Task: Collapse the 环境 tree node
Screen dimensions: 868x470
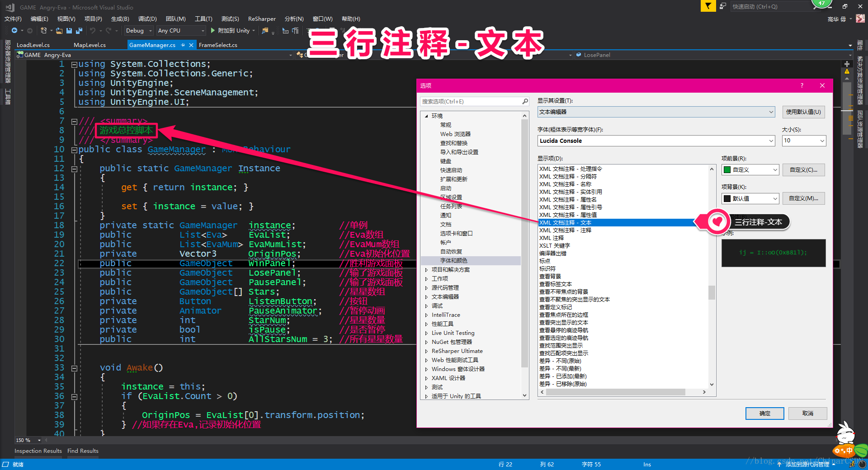Action: (x=426, y=116)
